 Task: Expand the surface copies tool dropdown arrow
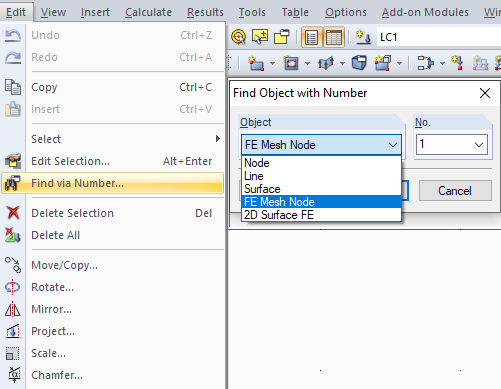pyautogui.click(x=399, y=63)
